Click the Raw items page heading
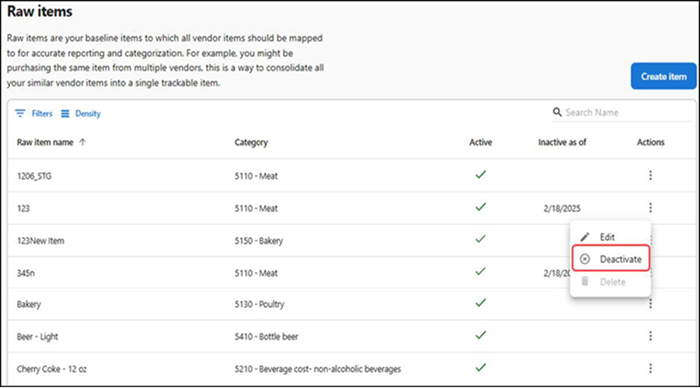 (40, 11)
